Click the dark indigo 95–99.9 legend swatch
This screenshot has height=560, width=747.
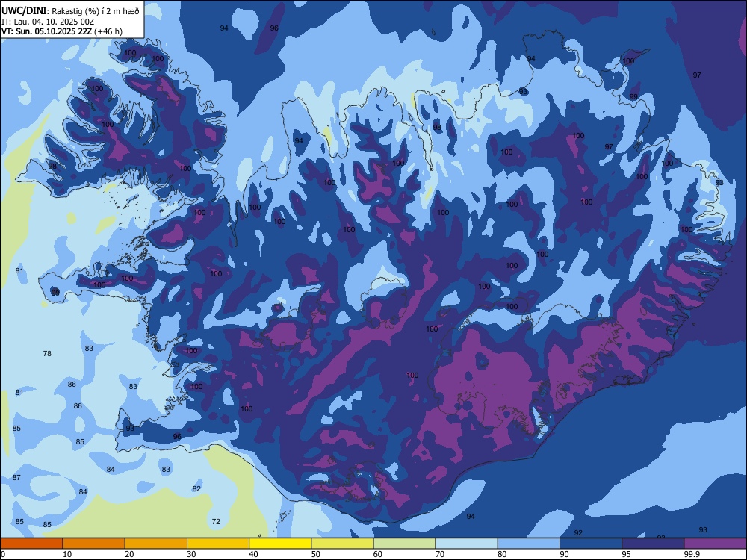tap(653, 544)
